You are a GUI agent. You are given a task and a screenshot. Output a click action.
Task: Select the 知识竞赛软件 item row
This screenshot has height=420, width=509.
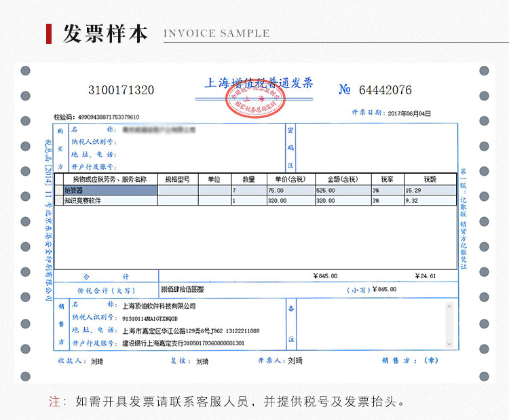click(109, 201)
